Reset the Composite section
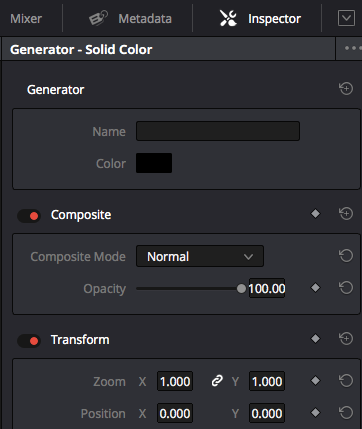 [x=346, y=213]
